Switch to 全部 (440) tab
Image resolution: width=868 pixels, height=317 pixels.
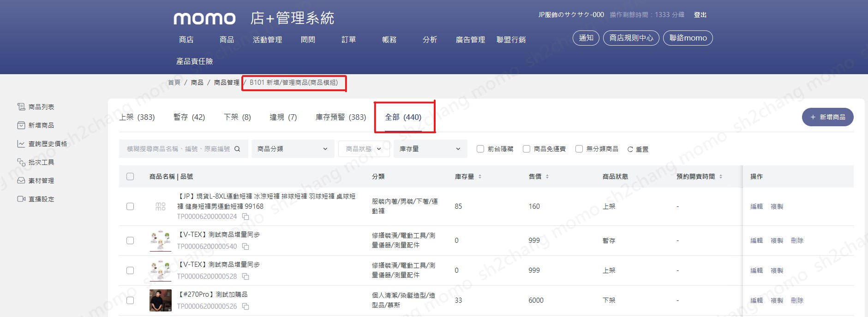tap(403, 117)
